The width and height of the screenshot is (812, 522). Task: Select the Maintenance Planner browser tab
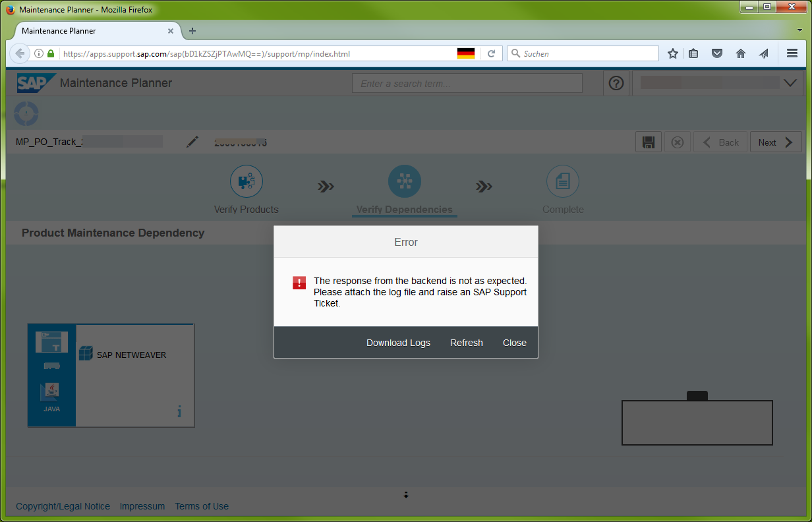coord(96,31)
